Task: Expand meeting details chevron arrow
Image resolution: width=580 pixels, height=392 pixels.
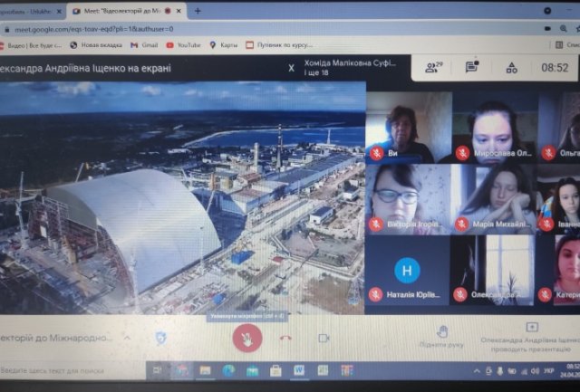Action: click(127, 338)
